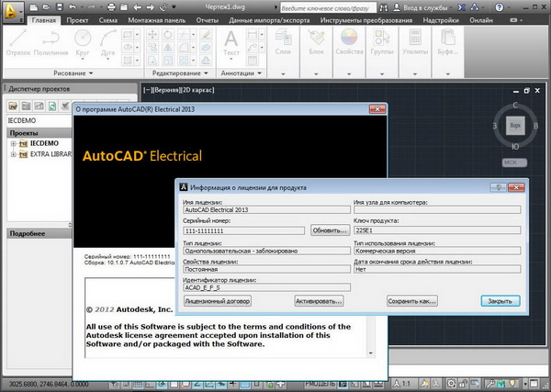551x392 pixels.
Task: Click the serial number field
Action: pyautogui.click(x=244, y=230)
